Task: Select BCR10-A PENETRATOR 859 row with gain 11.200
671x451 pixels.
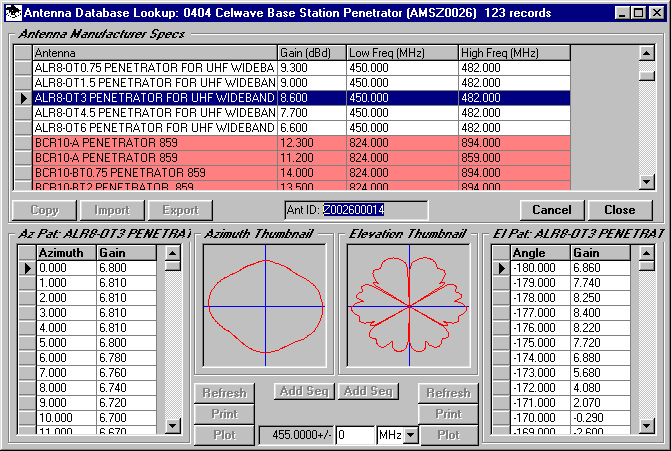Action: coord(301,158)
